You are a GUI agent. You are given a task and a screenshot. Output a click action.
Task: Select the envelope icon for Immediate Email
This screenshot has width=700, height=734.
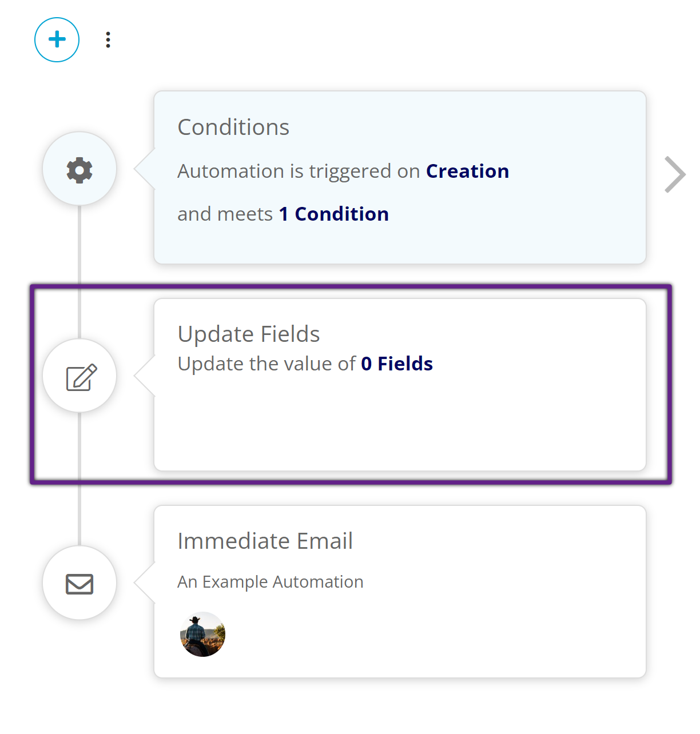point(79,583)
